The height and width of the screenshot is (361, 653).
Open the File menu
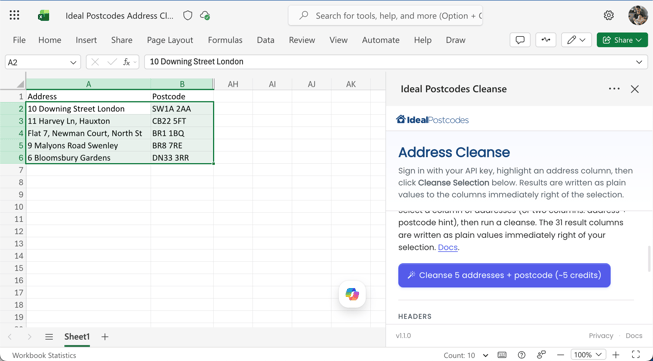coord(19,40)
